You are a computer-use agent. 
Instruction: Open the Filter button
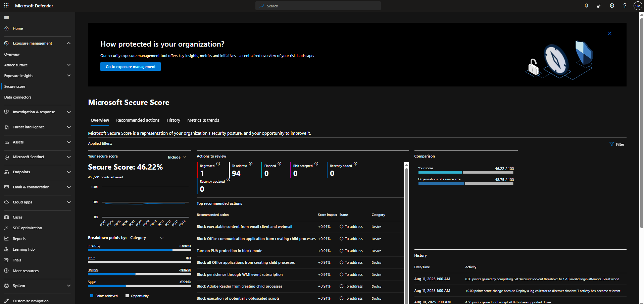tap(617, 144)
